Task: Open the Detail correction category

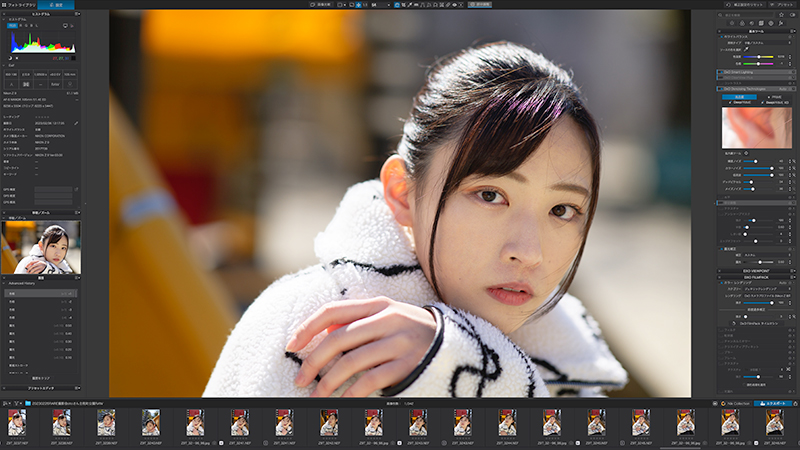Action: pyautogui.click(x=752, y=23)
